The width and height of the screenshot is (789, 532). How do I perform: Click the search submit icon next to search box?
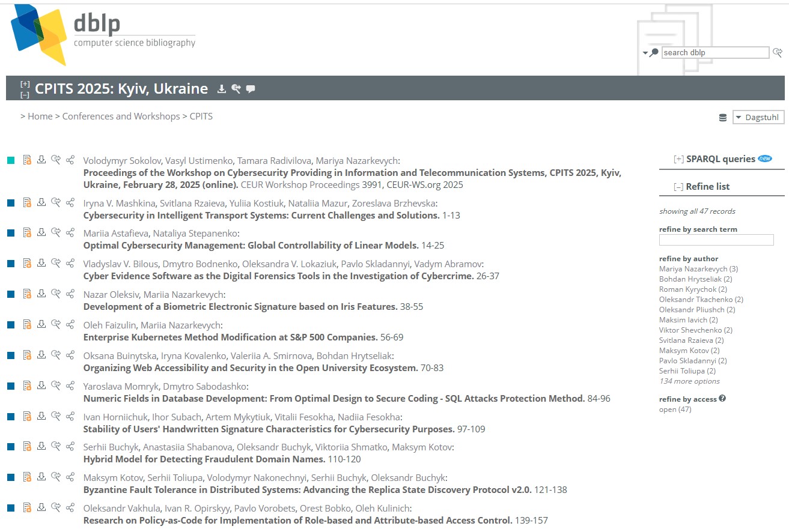[778, 53]
